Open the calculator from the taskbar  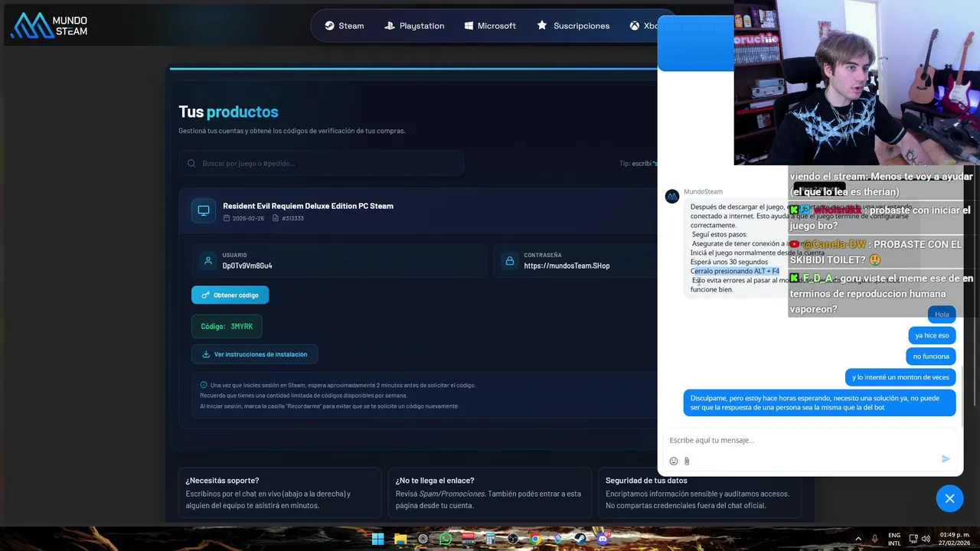[491, 539]
